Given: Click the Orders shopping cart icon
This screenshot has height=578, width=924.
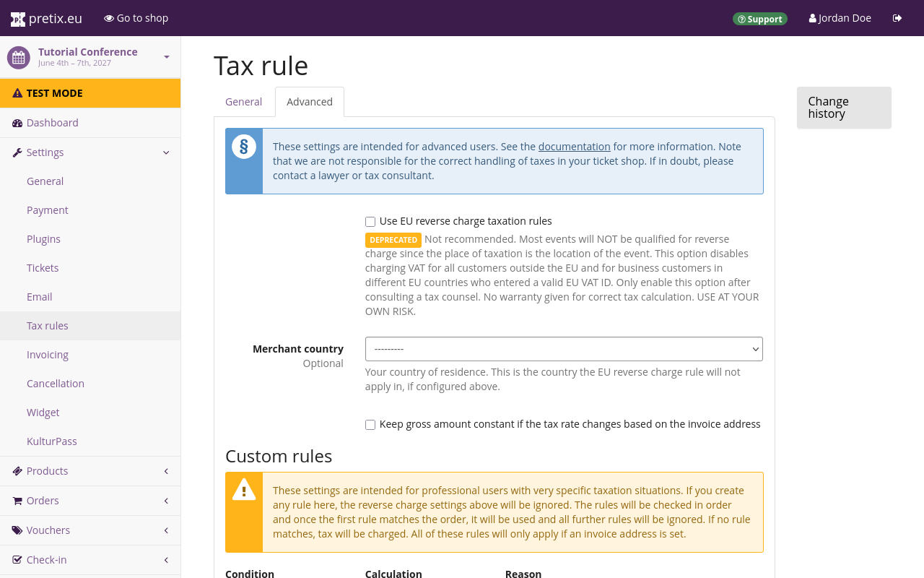Looking at the screenshot, I should 17,501.
